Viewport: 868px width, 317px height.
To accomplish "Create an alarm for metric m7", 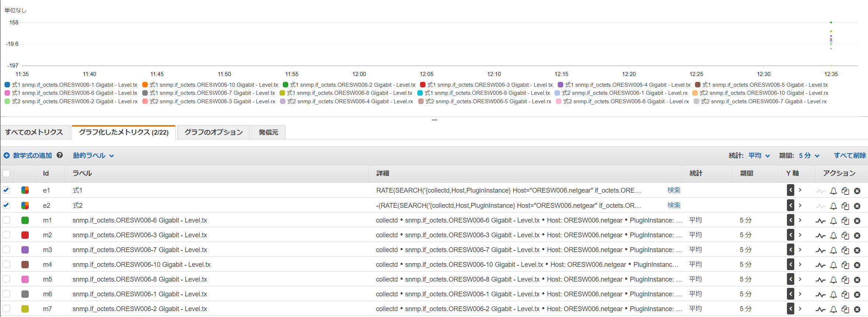I will (x=833, y=309).
